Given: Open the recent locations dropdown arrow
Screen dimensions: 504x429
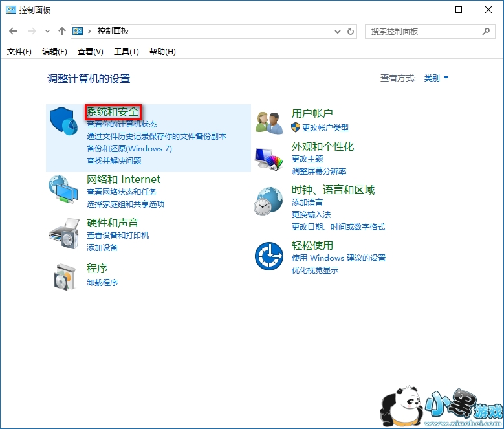Looking at the screenshot, I should (48, 31).
